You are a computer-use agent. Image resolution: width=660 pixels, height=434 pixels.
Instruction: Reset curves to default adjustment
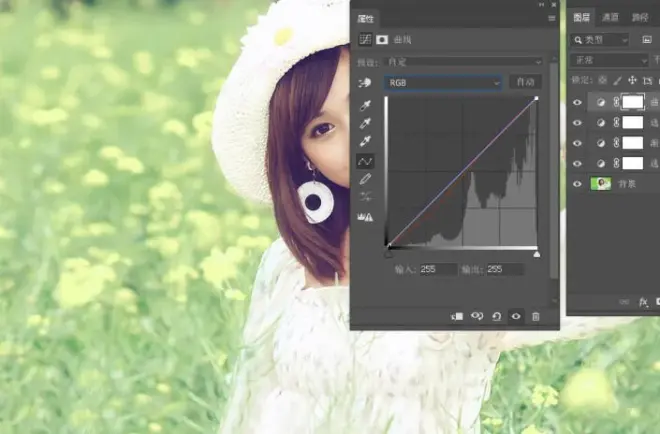496,316
